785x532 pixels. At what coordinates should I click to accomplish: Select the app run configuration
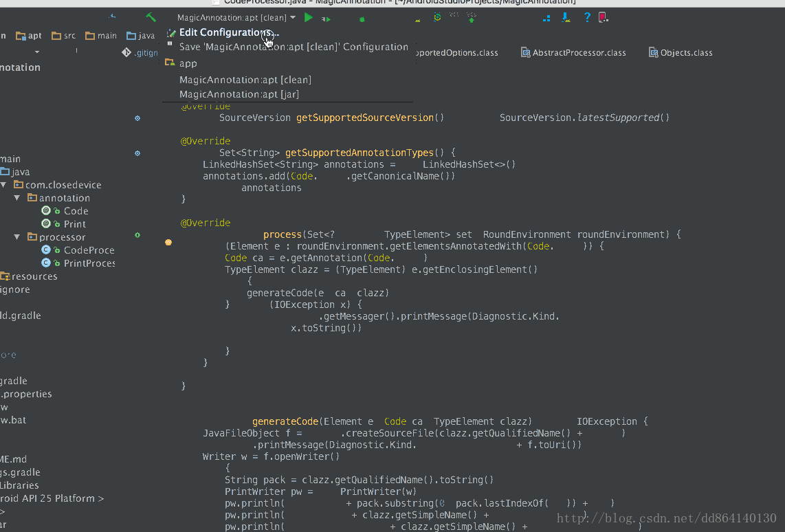[x=188, y=63]
